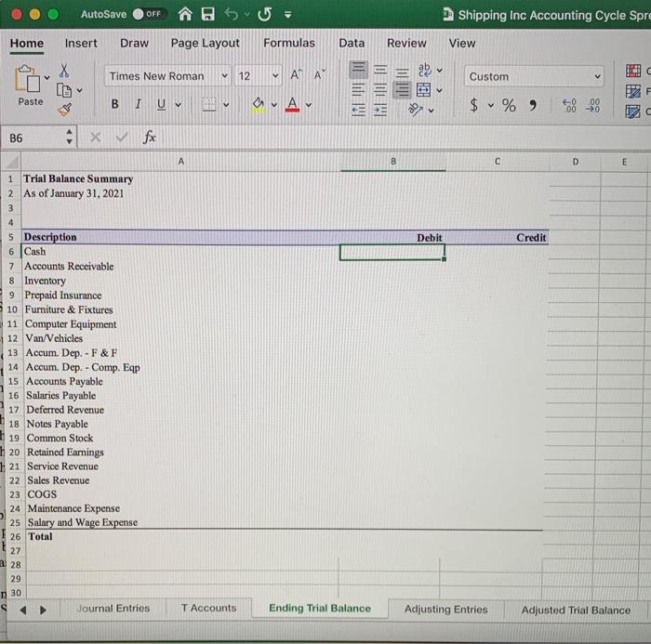Click the Undo arrow icon
The width and height of the screenshot is (651, 644).
tap(232, 15)
